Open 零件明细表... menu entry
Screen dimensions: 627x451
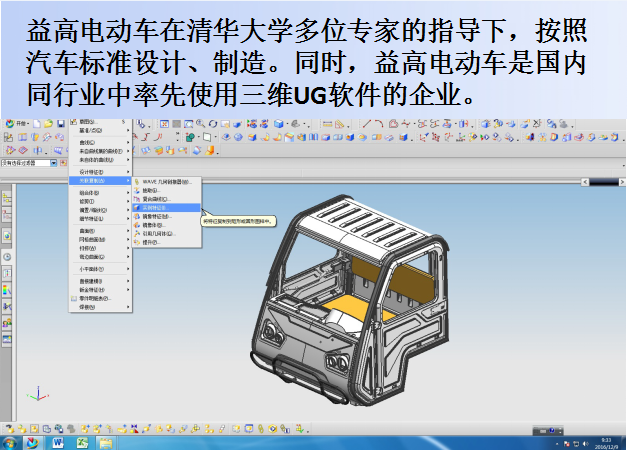(x=100, y=298)
